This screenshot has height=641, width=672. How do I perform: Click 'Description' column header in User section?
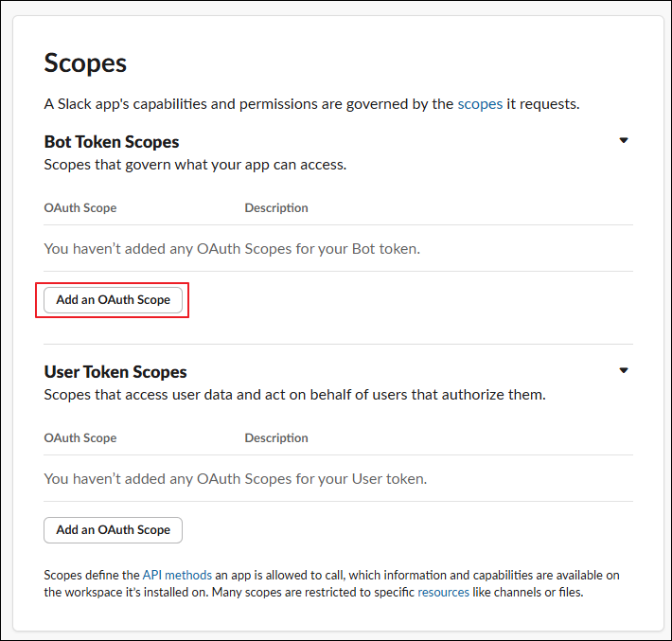click(276, 437)
